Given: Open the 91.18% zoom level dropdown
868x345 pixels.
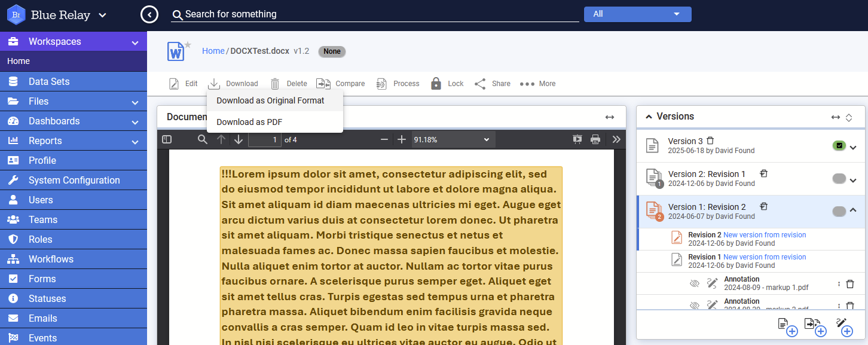Looking at the screenshot, I should pyautogui.click(x=453, y=139).
